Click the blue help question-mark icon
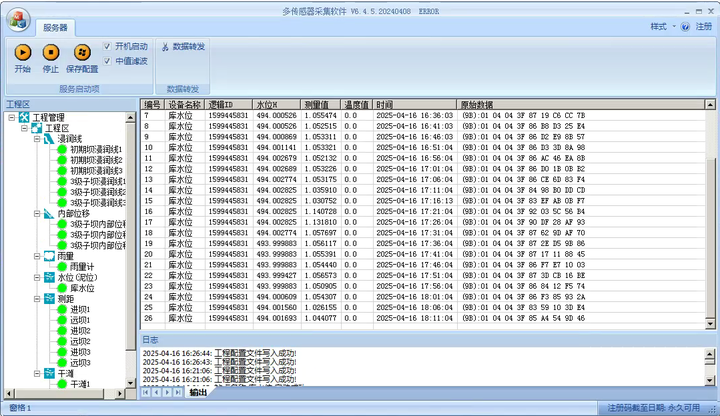The width and height of the screenshot is (720, 416). [685, 27]
